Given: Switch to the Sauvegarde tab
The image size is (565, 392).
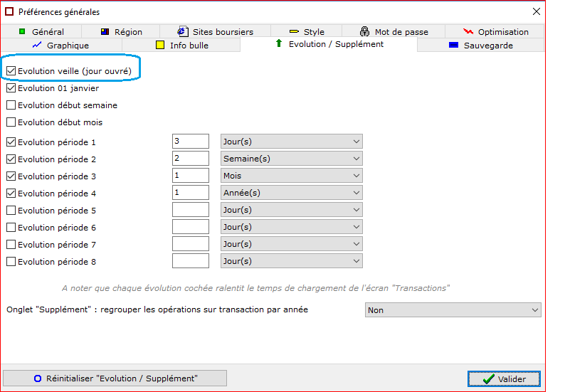Looking at the screenshot, I should coord(481,46).
